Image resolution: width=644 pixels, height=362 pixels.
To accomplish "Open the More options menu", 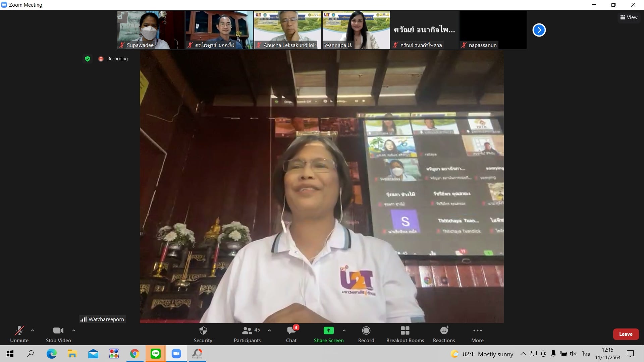I will [477, 334].
